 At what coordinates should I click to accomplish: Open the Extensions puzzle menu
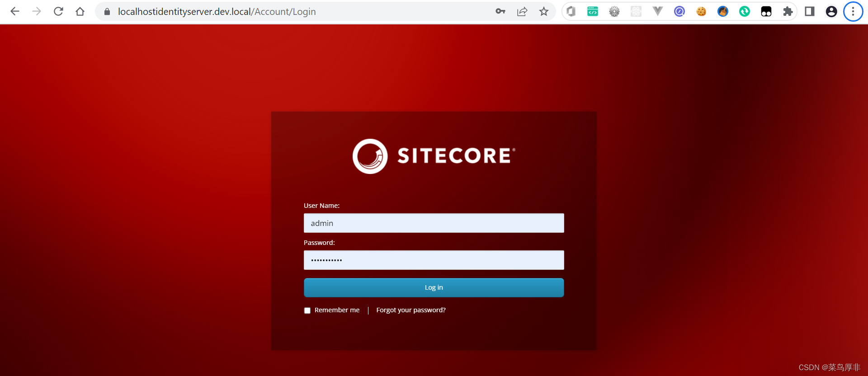(788, 11)
